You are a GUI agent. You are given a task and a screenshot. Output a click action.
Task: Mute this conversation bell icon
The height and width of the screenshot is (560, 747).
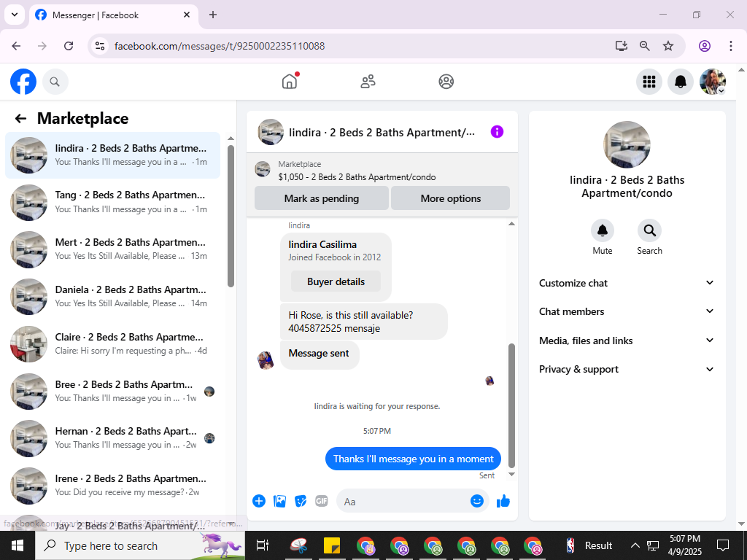[x=602, y=230]
